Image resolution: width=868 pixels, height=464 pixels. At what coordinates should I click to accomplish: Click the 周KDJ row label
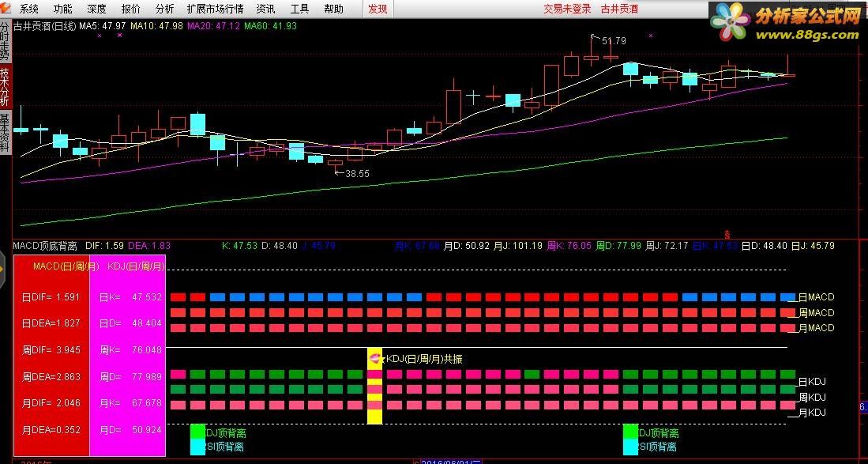(812, 398)
